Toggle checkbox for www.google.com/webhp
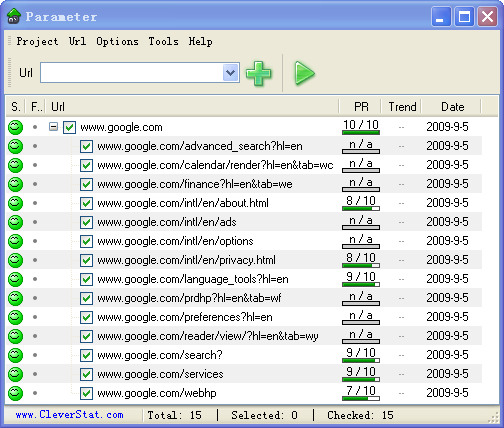Viewport: 504px width, 428px height. (x=86, y=393)
